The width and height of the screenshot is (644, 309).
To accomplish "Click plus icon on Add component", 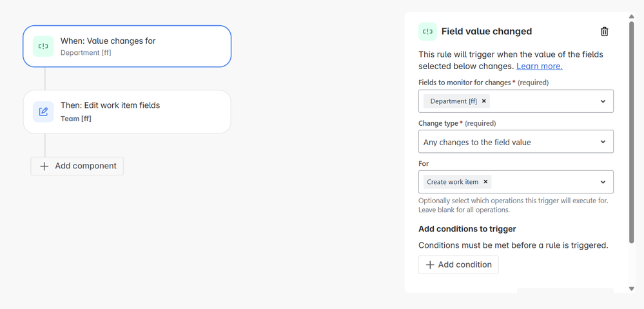I will pyautogui.click(x=44, y=166).
